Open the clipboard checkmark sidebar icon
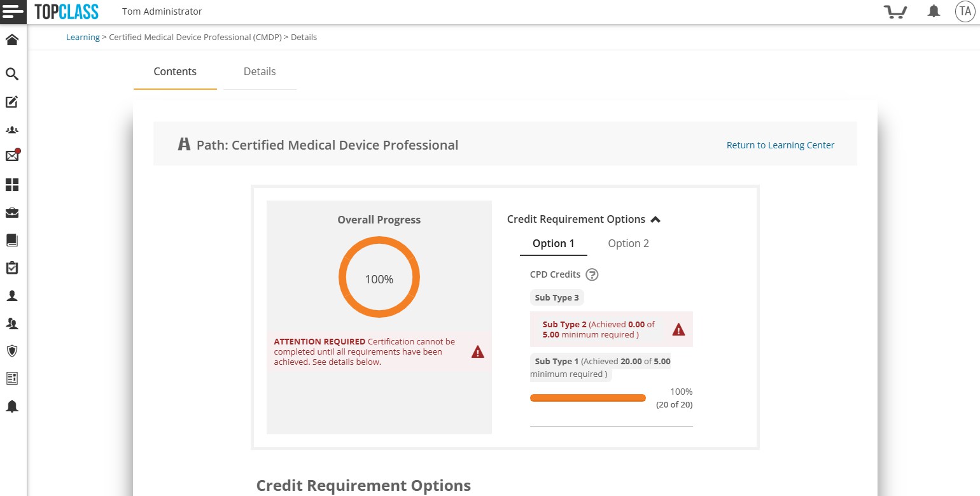Image resolution: width=980 pixels, height=496 pixels. tap(12, 268)
